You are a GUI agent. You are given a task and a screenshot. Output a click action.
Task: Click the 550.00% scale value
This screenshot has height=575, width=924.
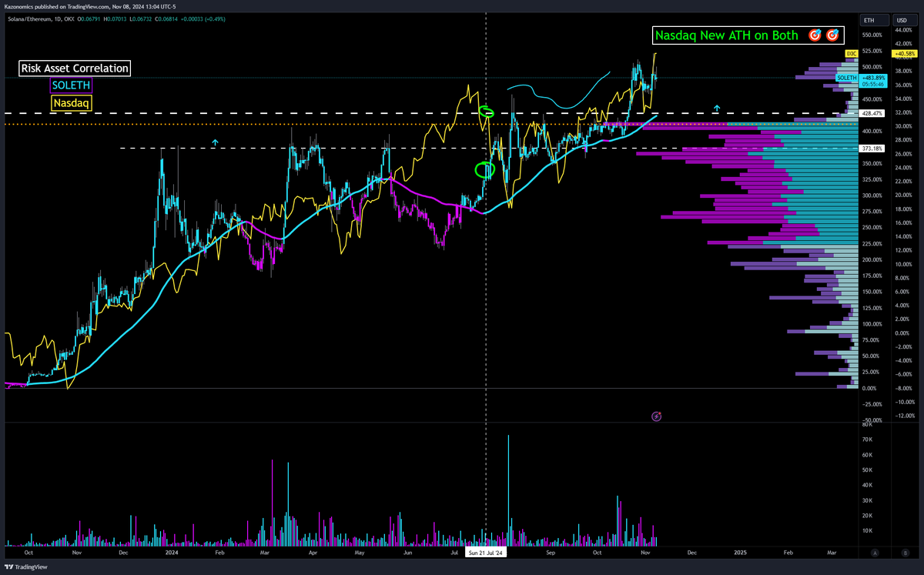point(872,35)
